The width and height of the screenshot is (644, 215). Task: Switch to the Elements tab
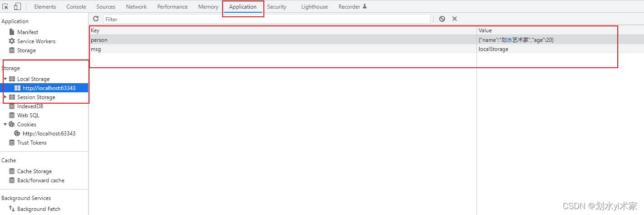click(x=45, y=7)
